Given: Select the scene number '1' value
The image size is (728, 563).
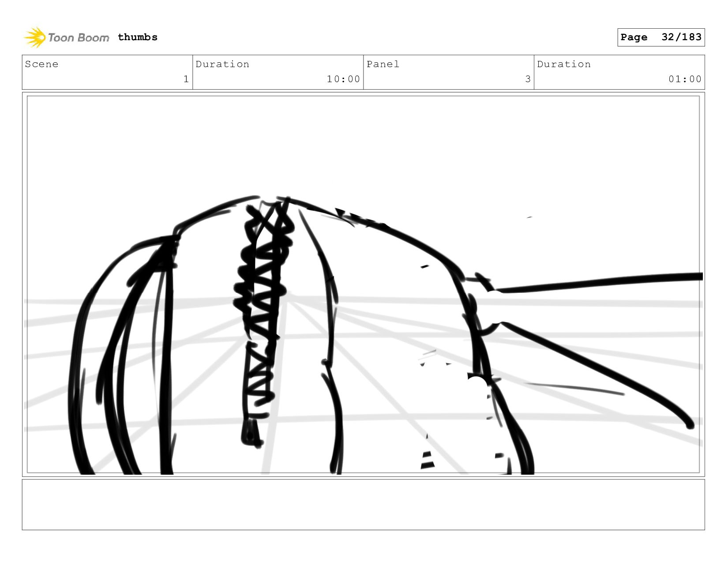Looking at the screenshot, I should [x=186, y=79].
